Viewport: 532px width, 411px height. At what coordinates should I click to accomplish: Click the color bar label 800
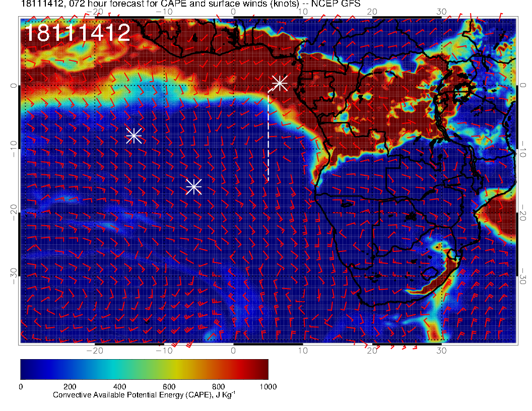pos(219,387)
